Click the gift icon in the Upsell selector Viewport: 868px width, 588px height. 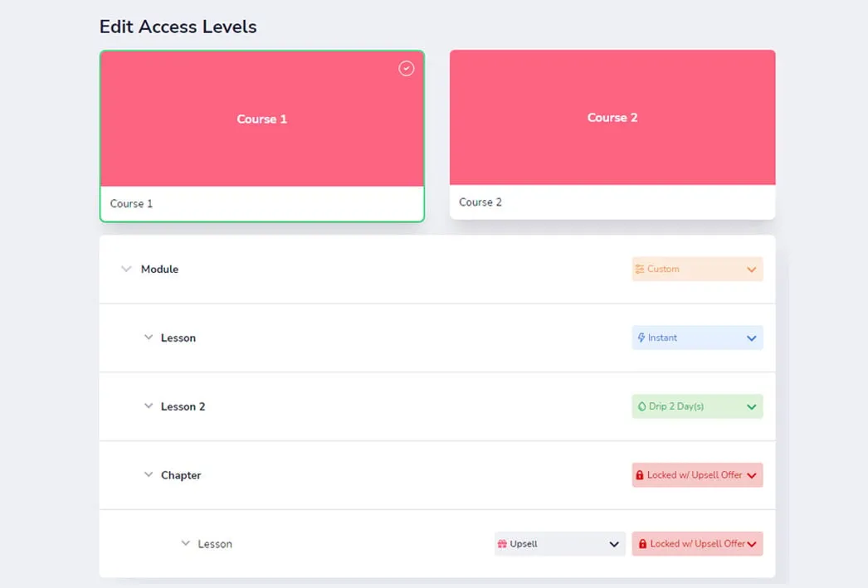coord(502,545)
